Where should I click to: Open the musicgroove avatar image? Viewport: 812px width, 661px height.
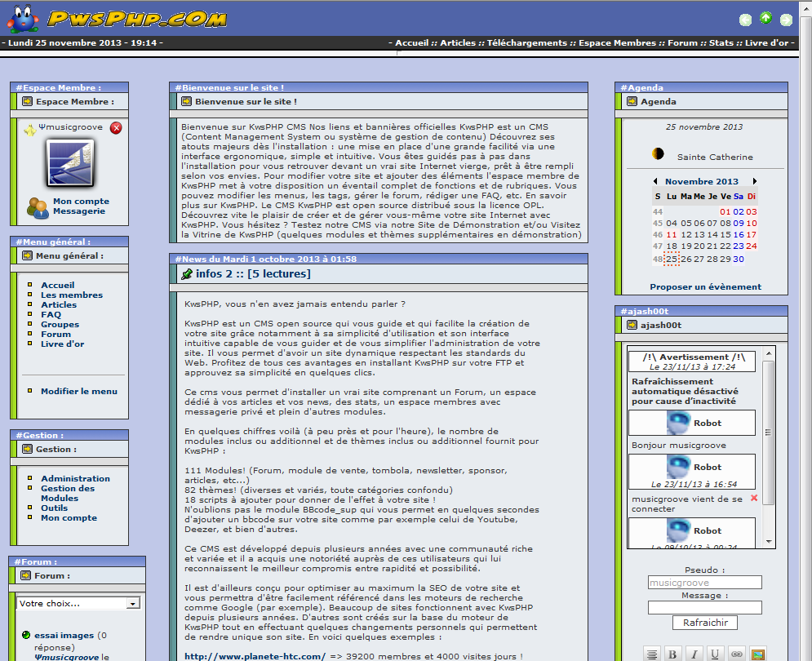point(70,162)
